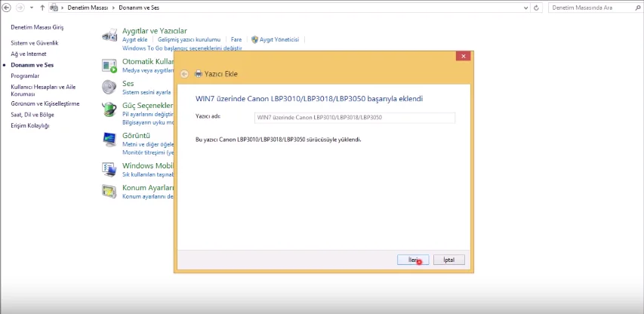Open Aygıt Yöneticisi link
The width and height of the screenshot is (644, 314).
pyautogui.click(x=279, y=40)
